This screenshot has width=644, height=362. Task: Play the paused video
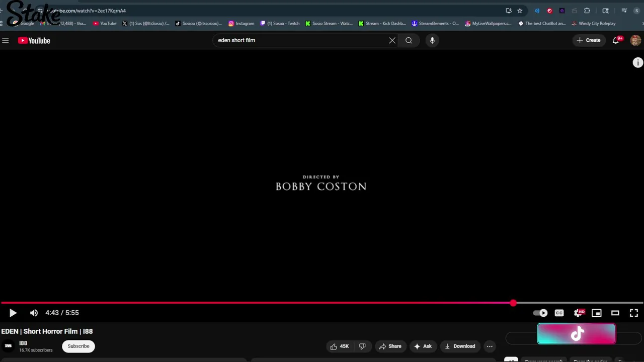[x=13, y=313]
